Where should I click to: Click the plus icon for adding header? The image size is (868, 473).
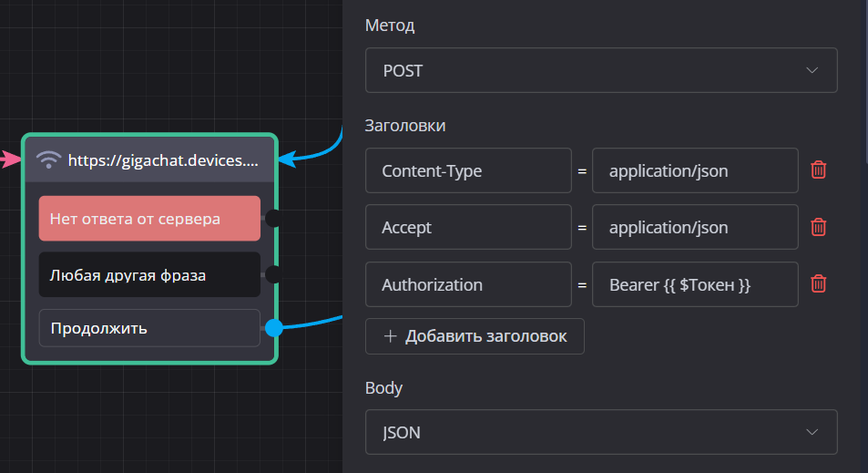[x=391, y=336]
